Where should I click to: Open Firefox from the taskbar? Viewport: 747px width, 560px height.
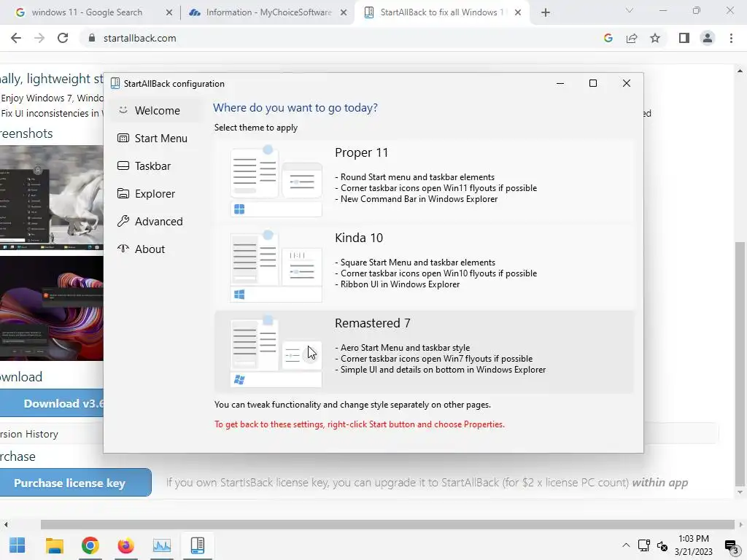(x=125, y=545)
